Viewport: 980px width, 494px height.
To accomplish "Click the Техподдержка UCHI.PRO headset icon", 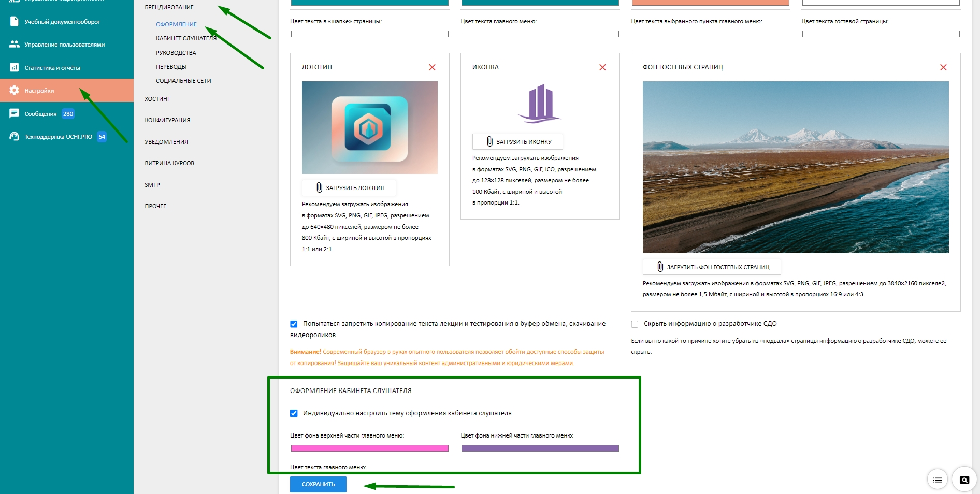I will [15, 137].
